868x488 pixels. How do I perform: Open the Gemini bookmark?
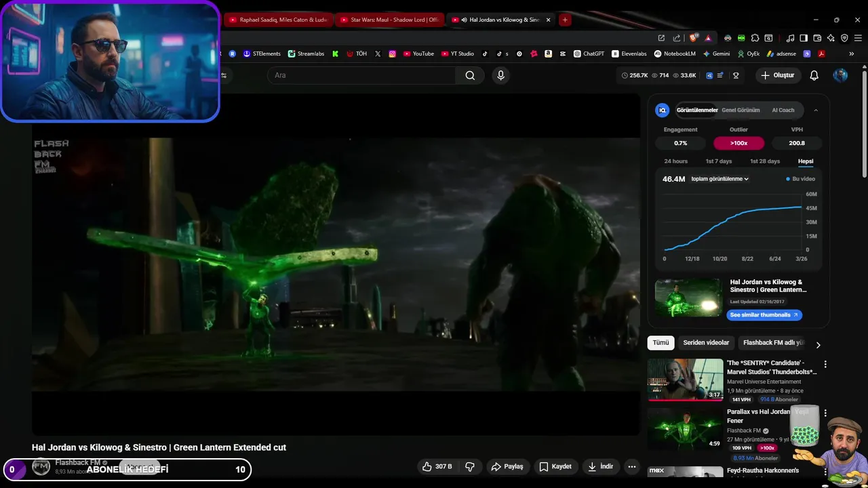tap(716, 54)
